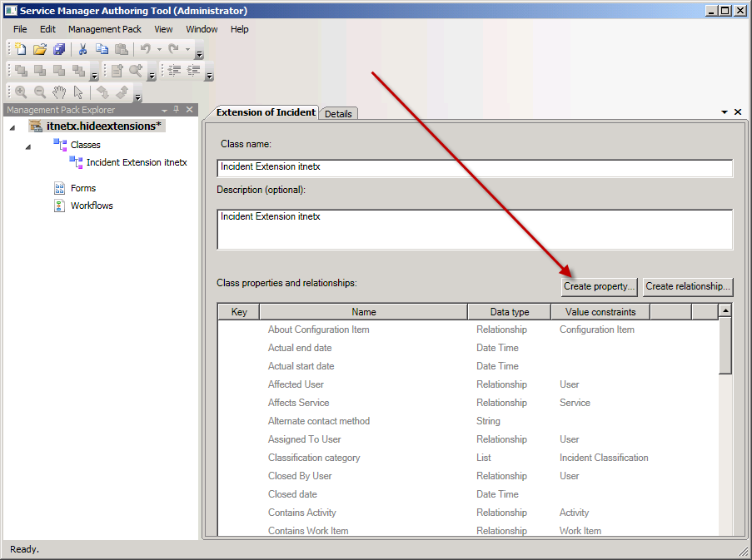The image size is (752, 560).
Task: Click the Forms icon in explorer
Action: 59,188
